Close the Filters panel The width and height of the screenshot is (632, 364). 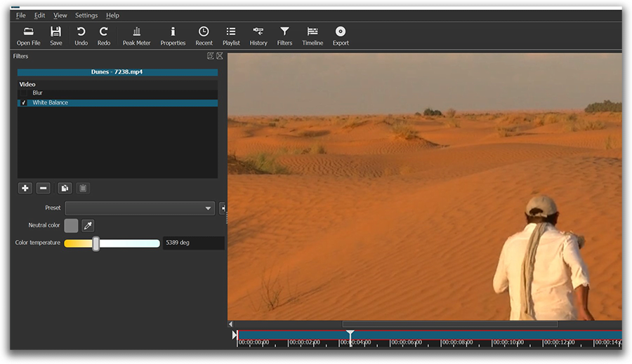[x=220, y=56]
